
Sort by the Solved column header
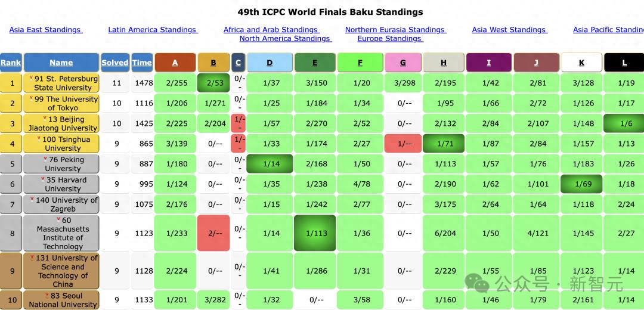pyautogui.click(x=114, y=63)
